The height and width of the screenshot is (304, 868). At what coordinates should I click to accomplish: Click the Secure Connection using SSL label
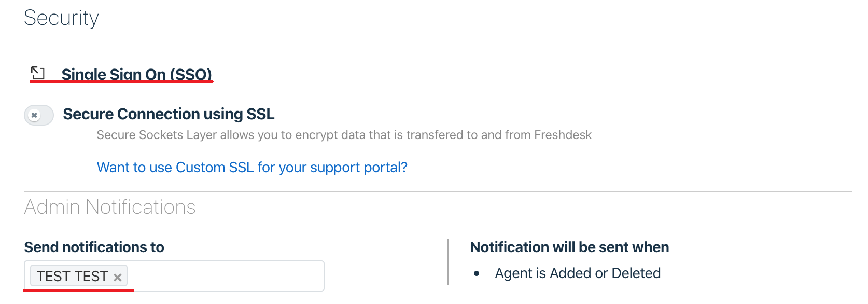[x=169, y=114]
